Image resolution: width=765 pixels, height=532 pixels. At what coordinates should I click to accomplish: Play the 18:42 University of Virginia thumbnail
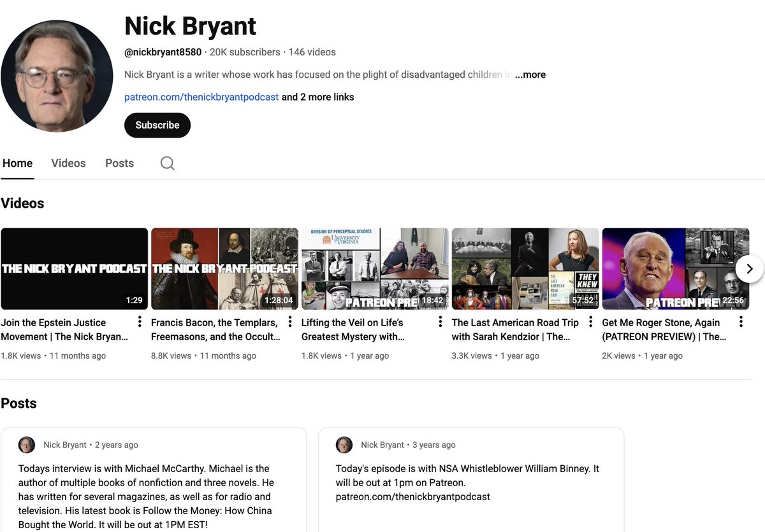point(375,269)
